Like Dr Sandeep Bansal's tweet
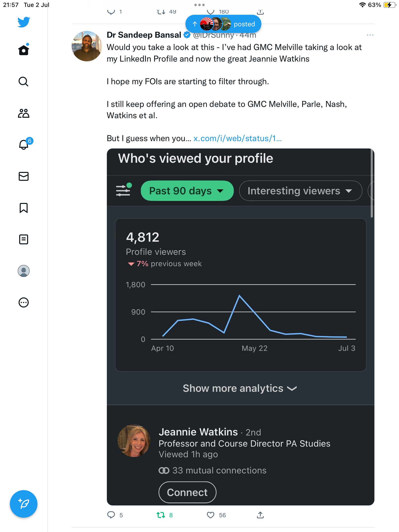The height and width of the screenshot is (532, 399). (211, 515)
